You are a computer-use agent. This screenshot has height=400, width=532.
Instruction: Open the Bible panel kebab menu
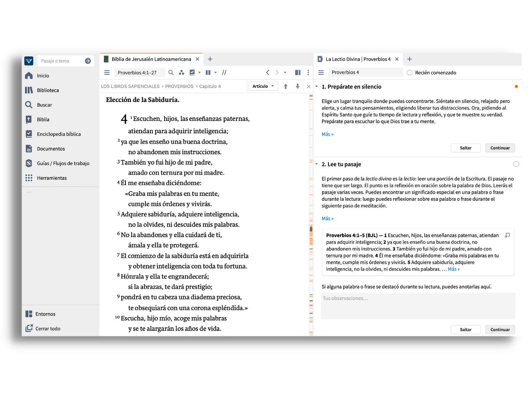click(308, 72)
